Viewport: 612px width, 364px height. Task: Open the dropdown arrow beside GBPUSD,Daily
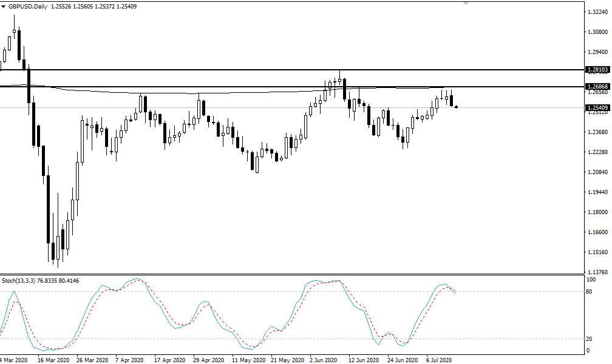pyautogui.click(x=4, y=7)
